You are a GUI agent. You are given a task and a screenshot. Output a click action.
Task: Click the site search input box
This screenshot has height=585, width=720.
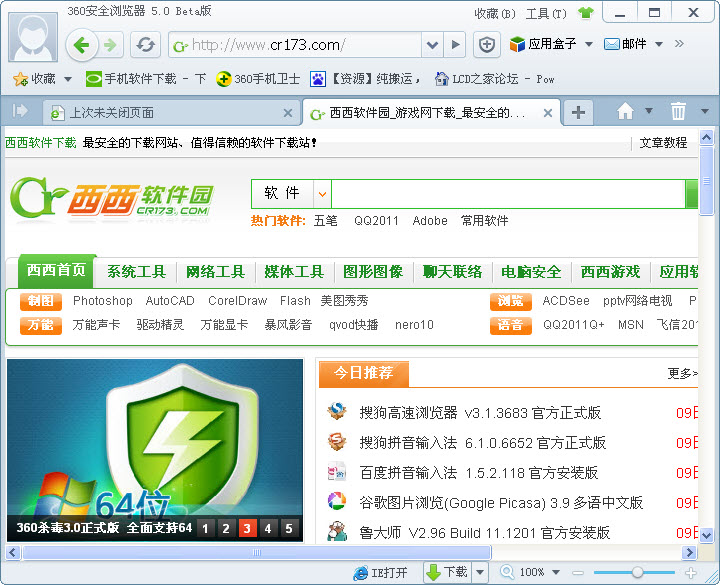pos(508,194)
